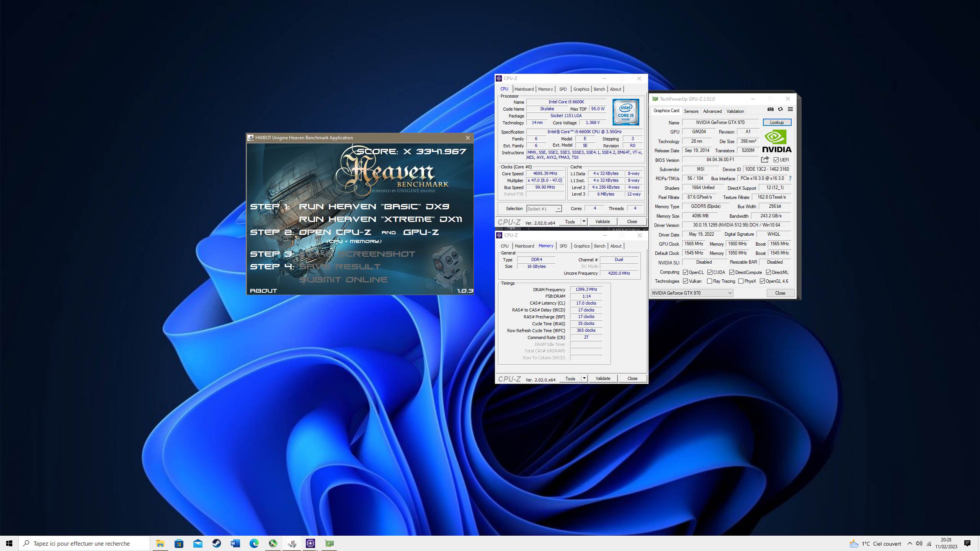Click the network tray icon
The height and width of the screenshot is (551, 980).
(929, 543)
